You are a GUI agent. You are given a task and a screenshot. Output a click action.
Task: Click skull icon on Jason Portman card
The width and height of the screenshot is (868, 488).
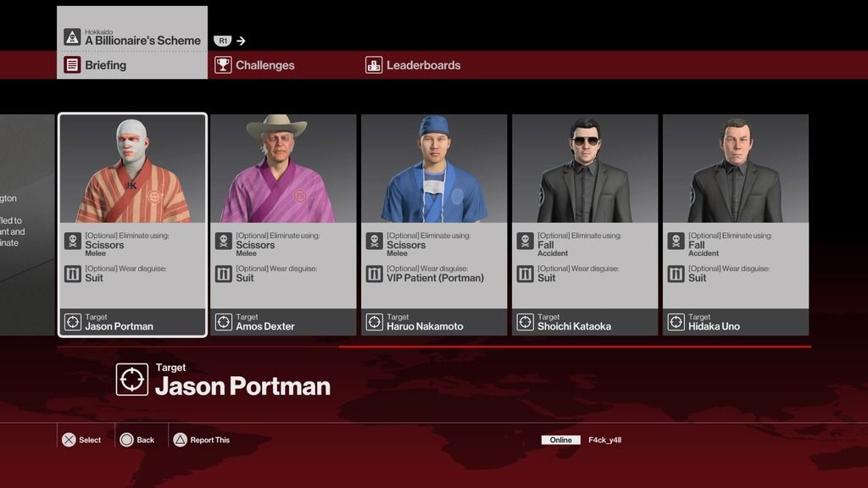tap(73, 241)
